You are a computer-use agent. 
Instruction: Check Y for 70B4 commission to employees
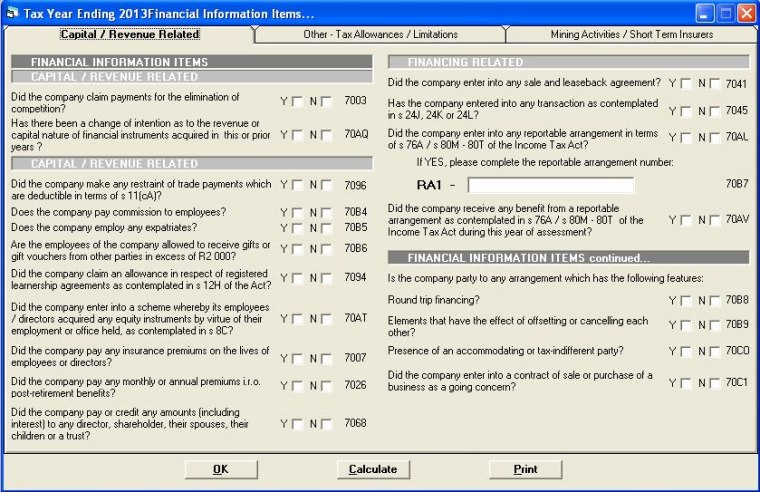(x=298, y=212)
